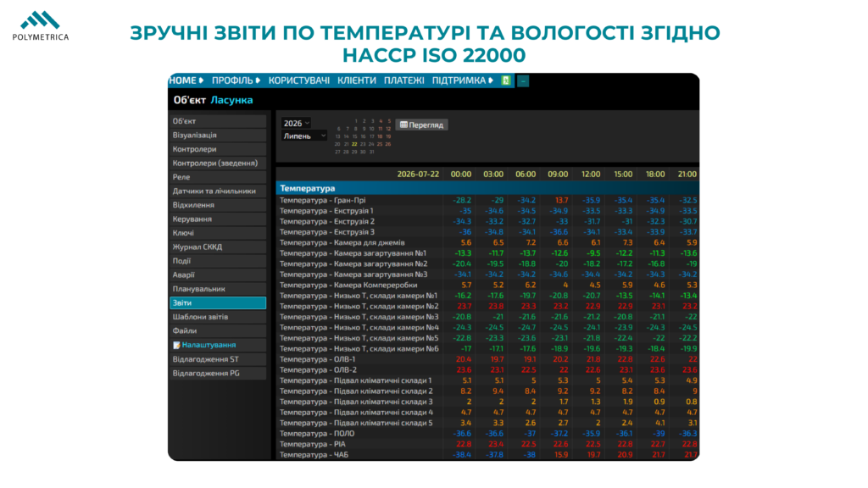Viewport: 868px width, 488px height.
Task: Follow the Ласунка object link
Action: click(x=231, y=100)
